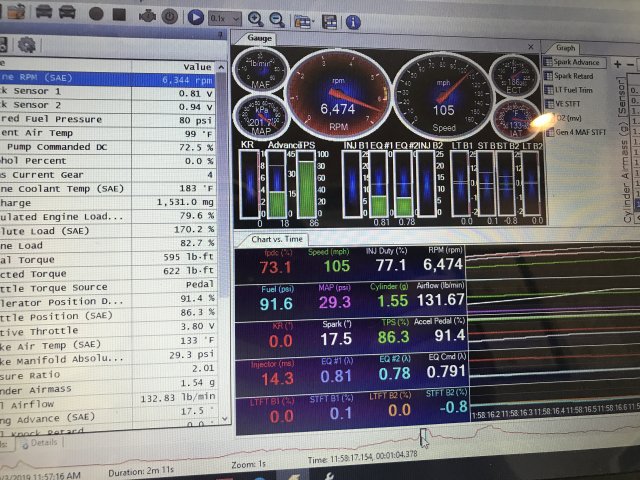640x480 pixels.
Task: Select the Pump Commanded DC row
Action: coord(107,147)
